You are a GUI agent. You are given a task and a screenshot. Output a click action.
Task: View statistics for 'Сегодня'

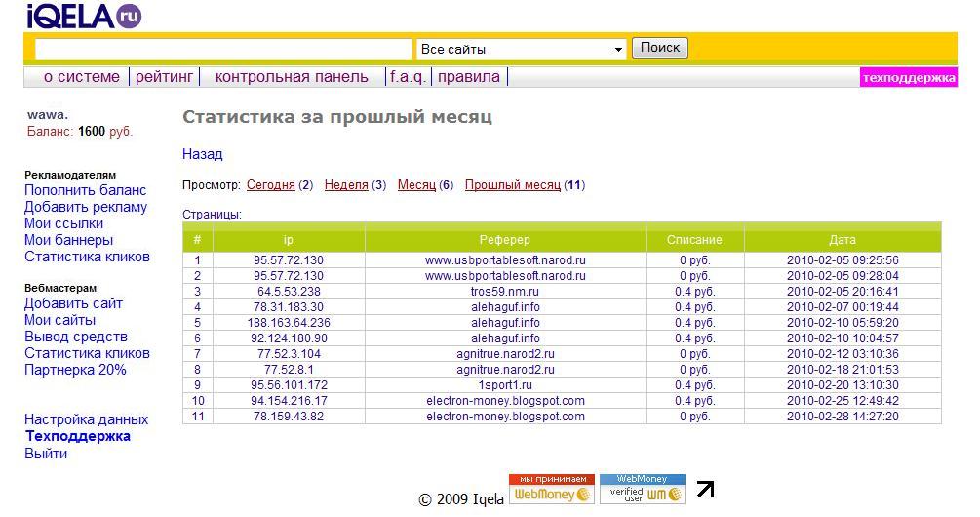tap(270, 185)
